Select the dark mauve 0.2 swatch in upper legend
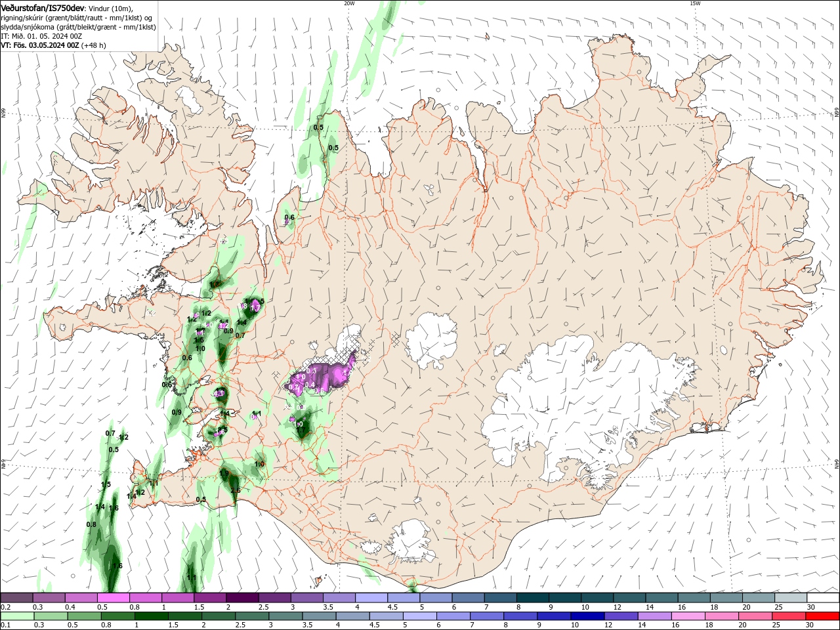The width and height of the screenshot is (840, 630). coord(17,597)
